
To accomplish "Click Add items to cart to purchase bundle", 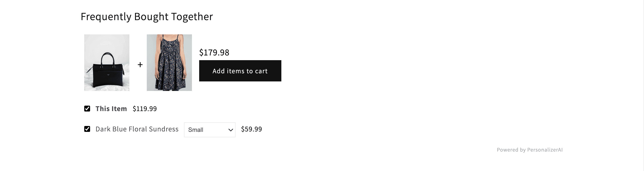I will (240, 71).
